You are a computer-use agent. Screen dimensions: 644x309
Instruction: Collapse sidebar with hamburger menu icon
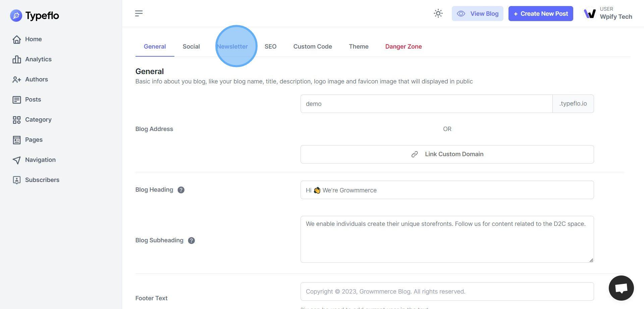139,13
